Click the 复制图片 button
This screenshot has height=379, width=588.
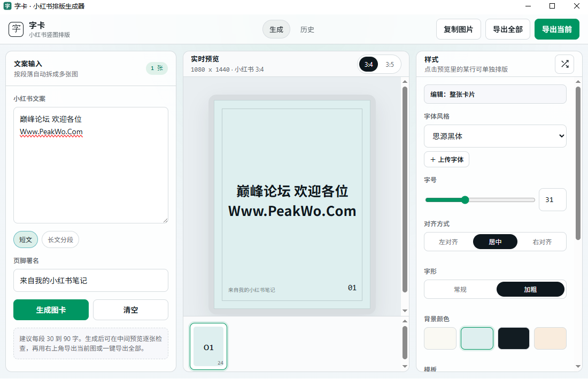click(458, 29)
